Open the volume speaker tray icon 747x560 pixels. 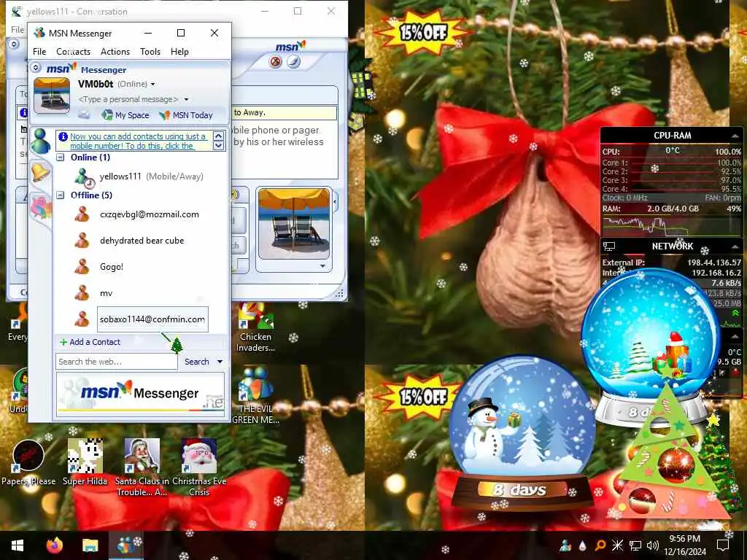pyautogui.click(x=653, y=545)
